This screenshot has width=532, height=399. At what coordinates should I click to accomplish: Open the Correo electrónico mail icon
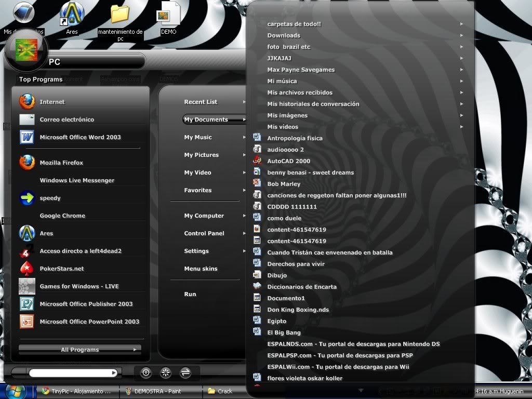(27, 119)
